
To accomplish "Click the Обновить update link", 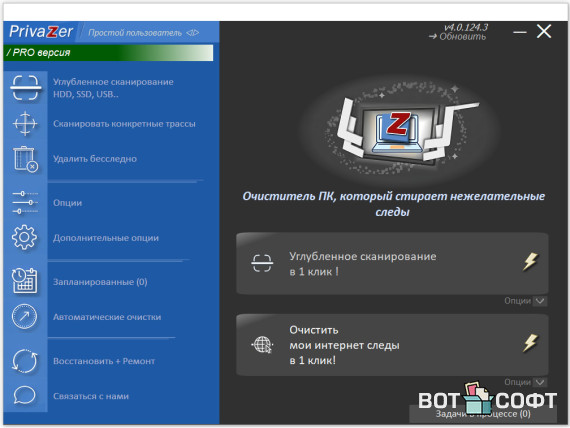I will pyautogui.click(x=457, y=37).
